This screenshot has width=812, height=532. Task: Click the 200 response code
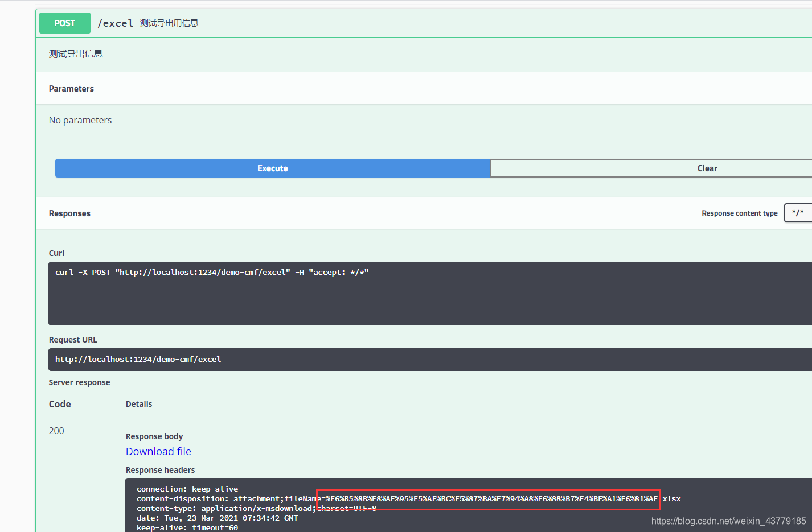[56, 431]
